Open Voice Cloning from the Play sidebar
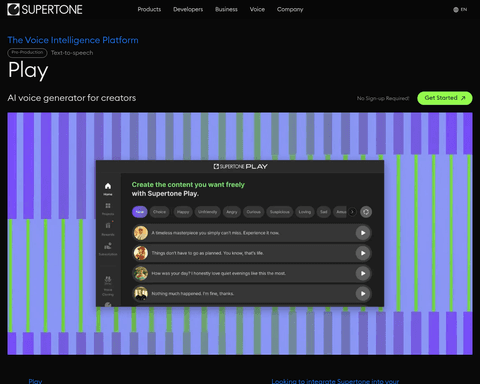 click(x=108, y=286)
